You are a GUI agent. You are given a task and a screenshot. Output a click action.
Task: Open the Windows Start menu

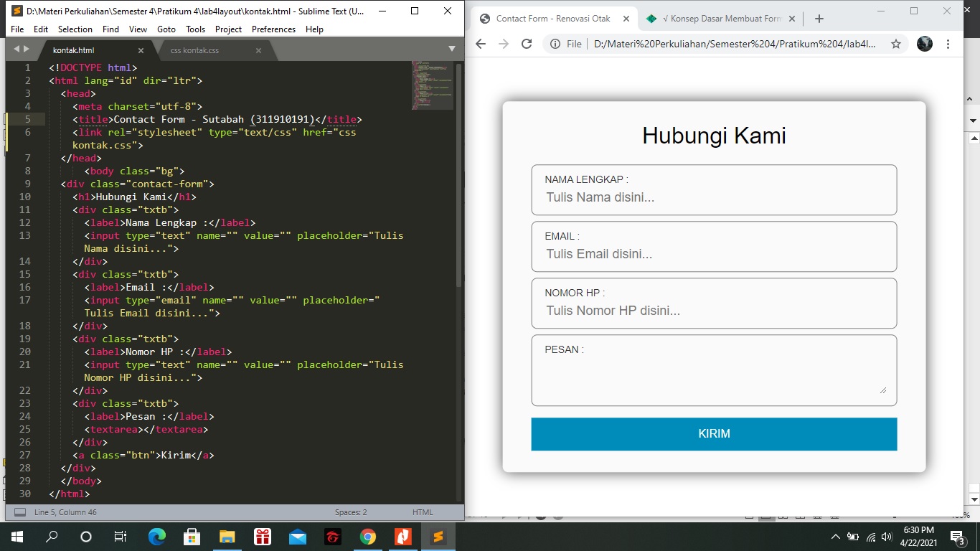15,536
